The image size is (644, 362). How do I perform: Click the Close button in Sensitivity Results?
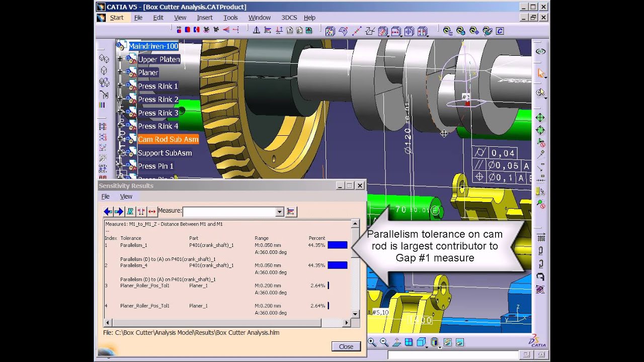(346, 346)
